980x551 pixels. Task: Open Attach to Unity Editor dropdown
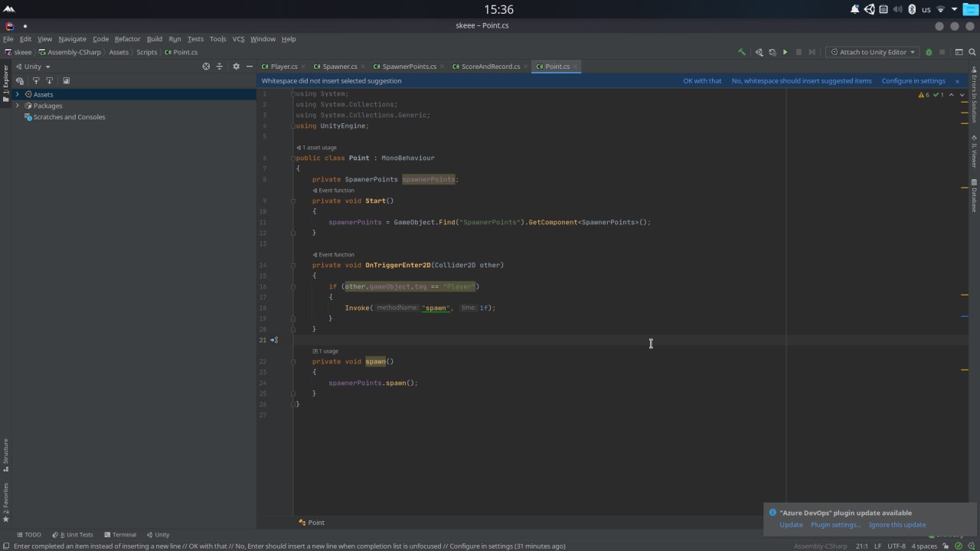click(873, 52)
